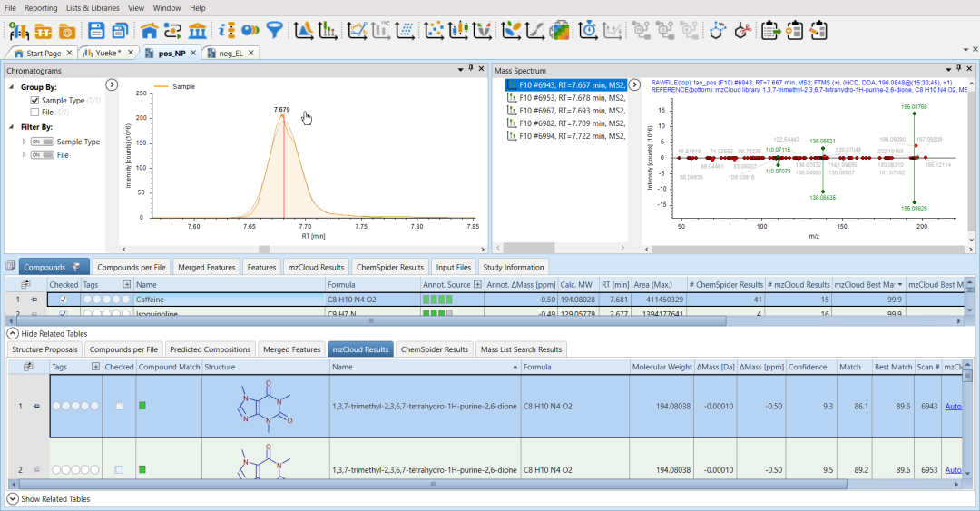Open the result filter funnel icon
This screenshot has width=980, height=511.
tap(273, 30)
